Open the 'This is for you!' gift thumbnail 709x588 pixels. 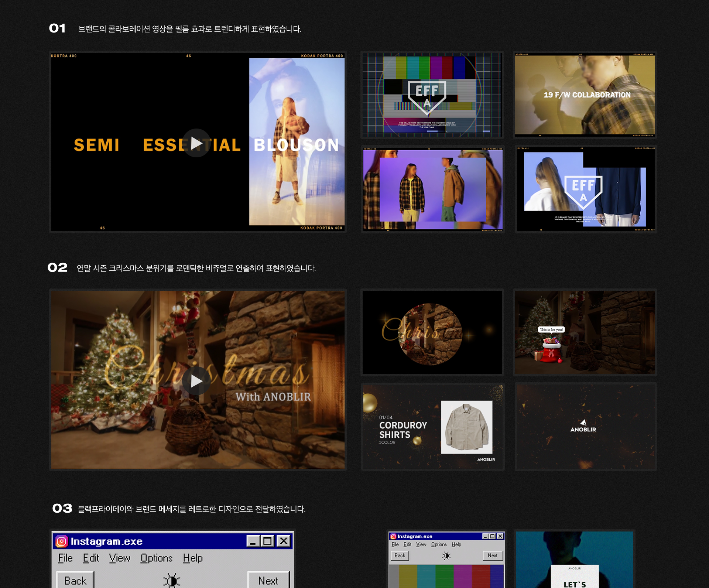point(585,332)
